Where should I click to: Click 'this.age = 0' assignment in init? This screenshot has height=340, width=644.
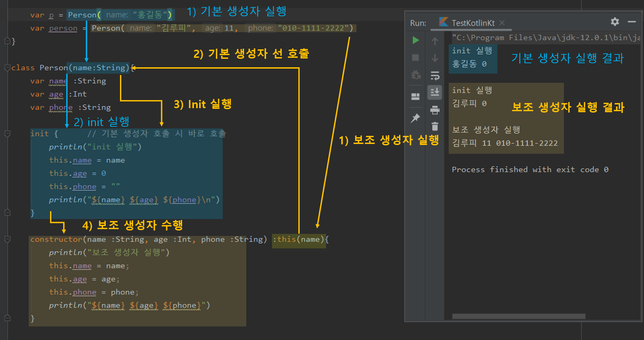click(x=77, y=173)
